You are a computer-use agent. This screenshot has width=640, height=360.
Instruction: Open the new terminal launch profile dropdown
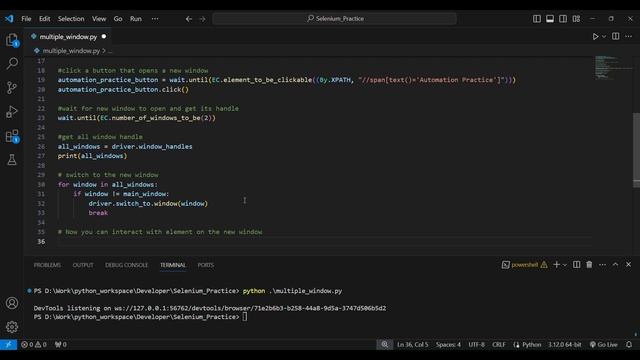pos(565,265)
